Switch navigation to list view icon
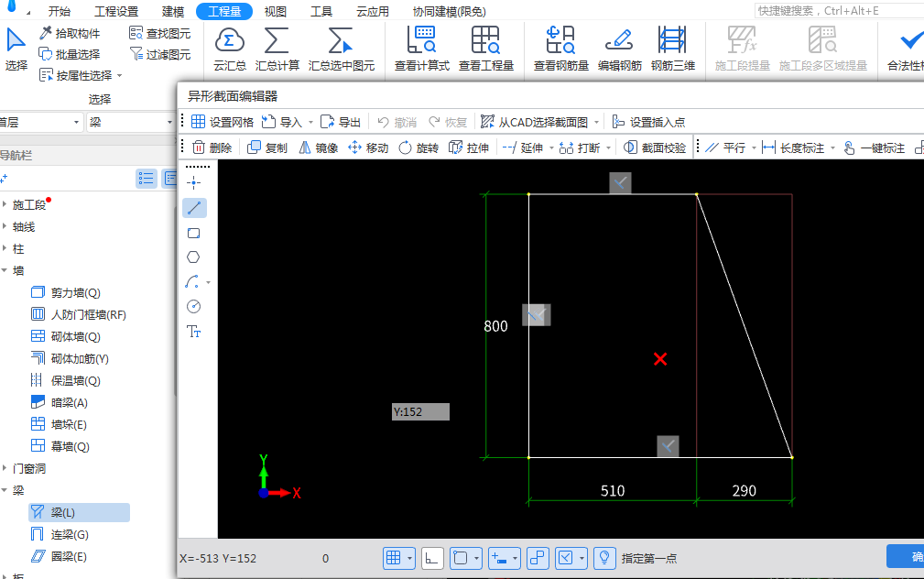This screenshot has width=924, height=579. click(147, 178)
